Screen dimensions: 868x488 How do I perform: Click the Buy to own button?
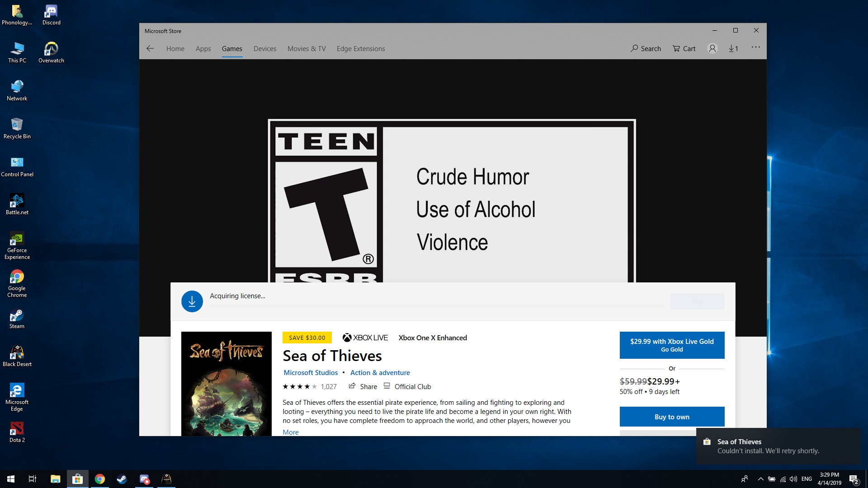tap(672, 417)
